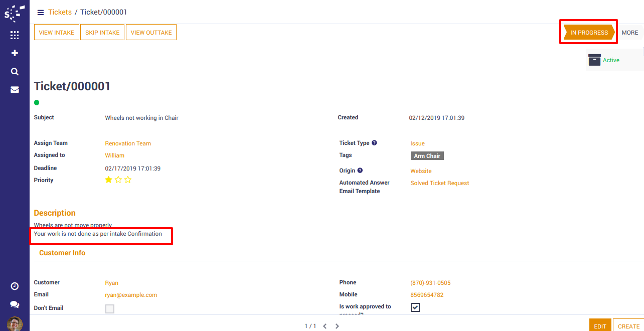Go to previous record arrow

coord(325,326)
